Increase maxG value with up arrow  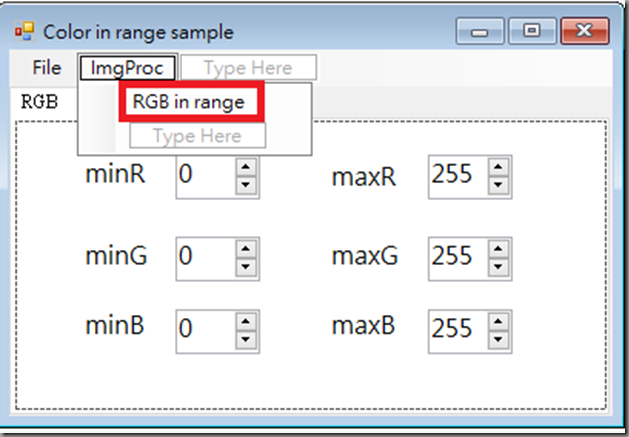point(499,249)
